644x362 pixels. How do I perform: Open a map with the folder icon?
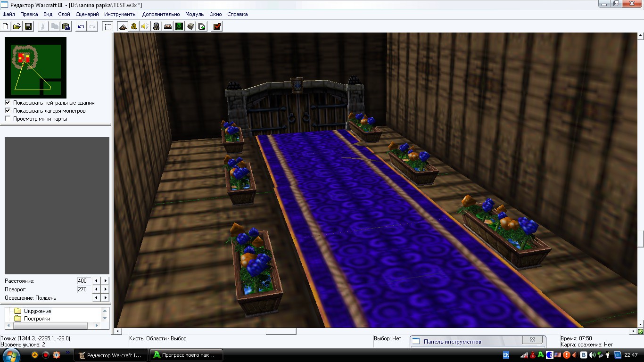[17, 27]
